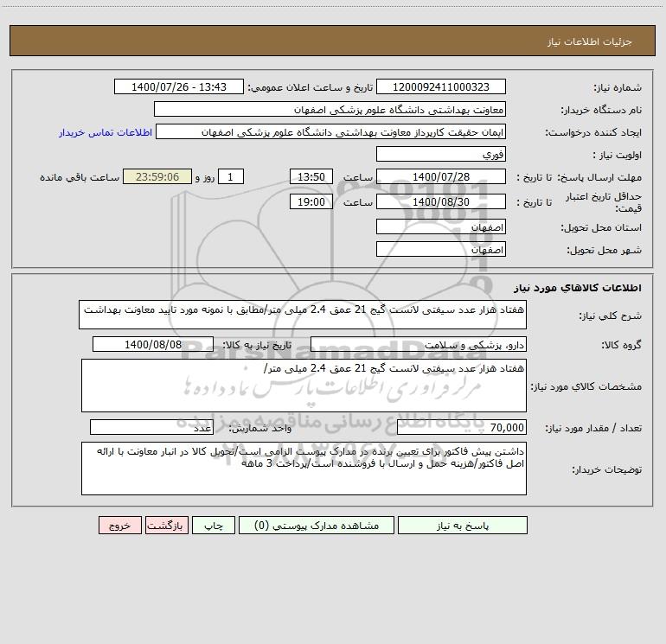The height and width of the screenshot is (644, 666).
Task: Click the need date field 1400/08/08
Action: pos(153,344)
